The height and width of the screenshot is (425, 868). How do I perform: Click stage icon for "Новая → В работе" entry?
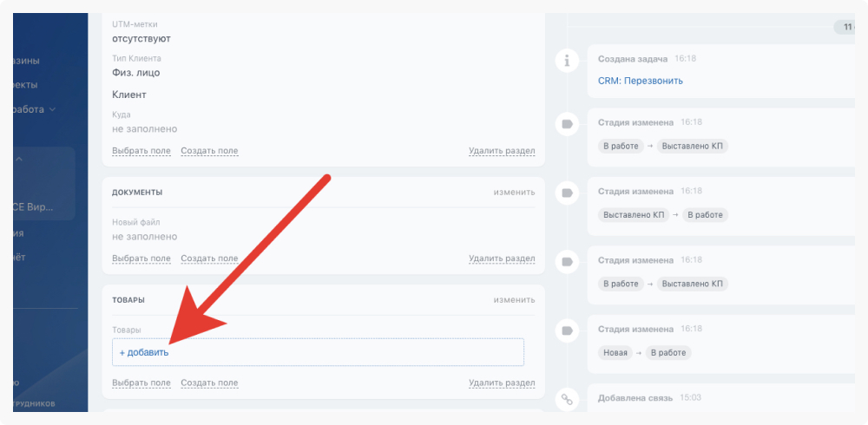click(x=567, y=330)
